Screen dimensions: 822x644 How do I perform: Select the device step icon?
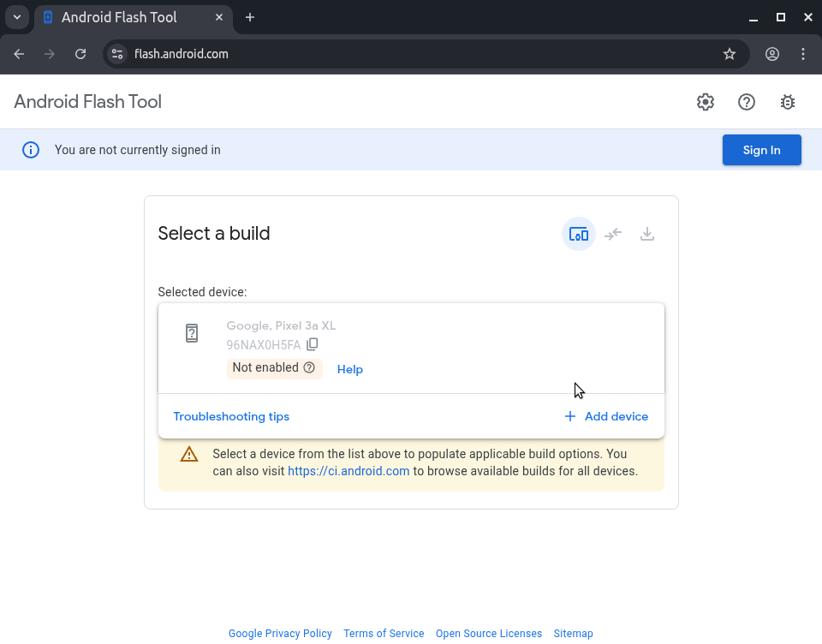click(x=579, y=234)
